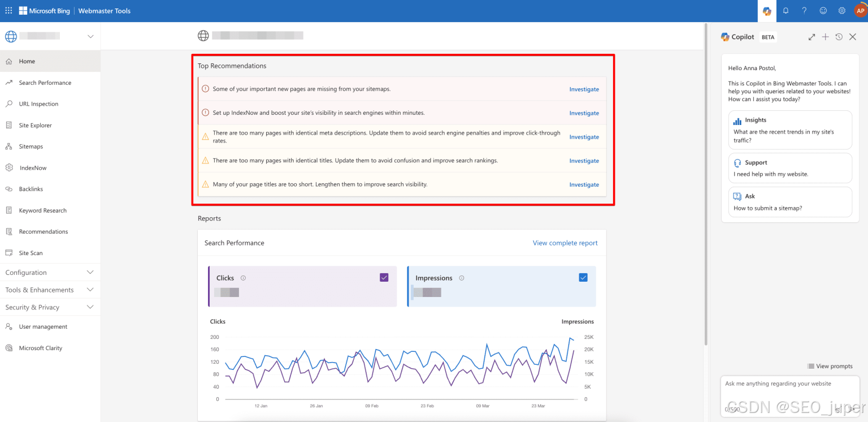Screen dimensions: 868x422
Task: Open the app launcher grid icon
Action: (x=8, y=11)
